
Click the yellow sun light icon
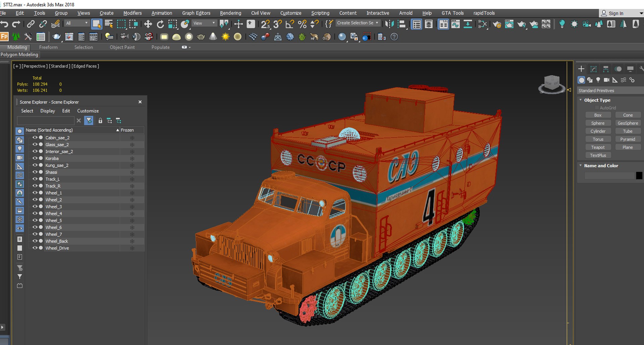tap(225, 37)
